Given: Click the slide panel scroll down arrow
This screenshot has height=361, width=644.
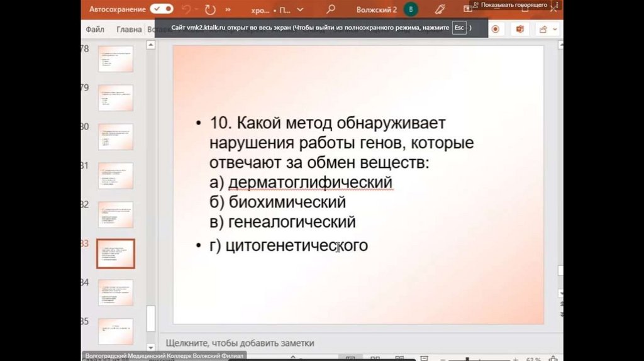Looking at the screenshot, I should click(151, 347).
